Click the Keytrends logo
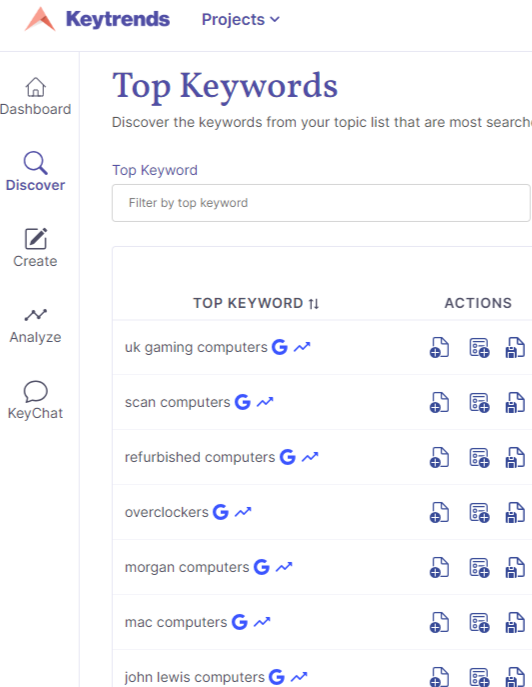Screen dimensions: 532x687 coord(97,19)
